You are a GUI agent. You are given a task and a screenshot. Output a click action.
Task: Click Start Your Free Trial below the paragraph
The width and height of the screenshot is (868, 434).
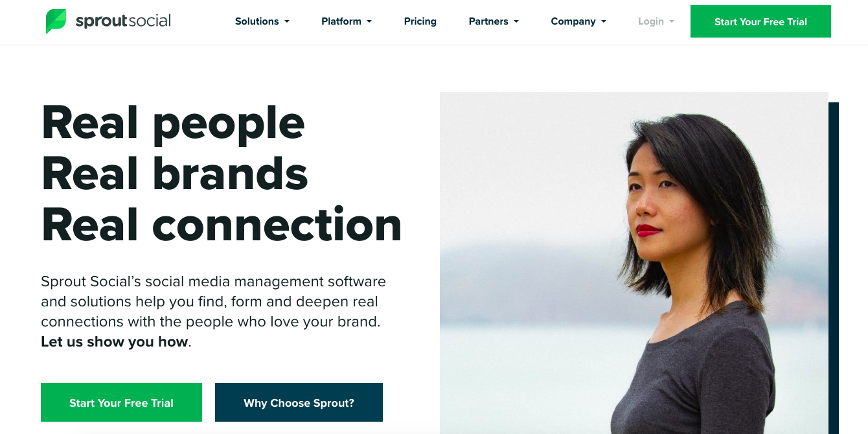coord(121,402)
